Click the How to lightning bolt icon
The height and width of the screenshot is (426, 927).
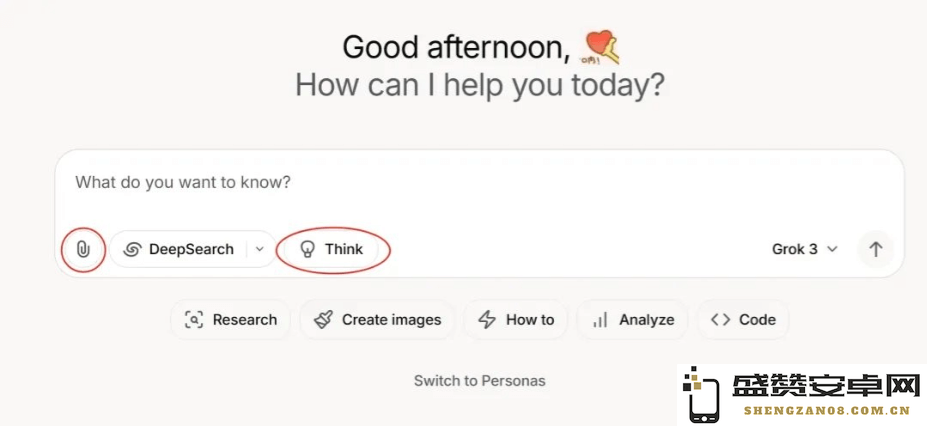point(487,320)
